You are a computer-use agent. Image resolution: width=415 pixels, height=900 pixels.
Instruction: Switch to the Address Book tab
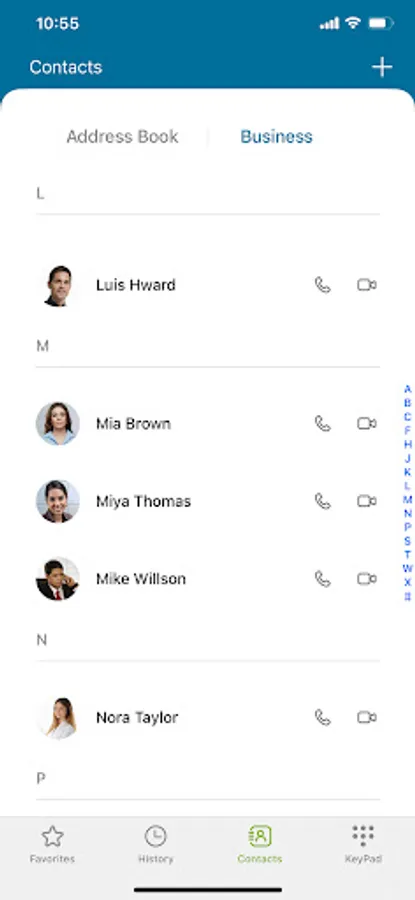coord(122,137)
